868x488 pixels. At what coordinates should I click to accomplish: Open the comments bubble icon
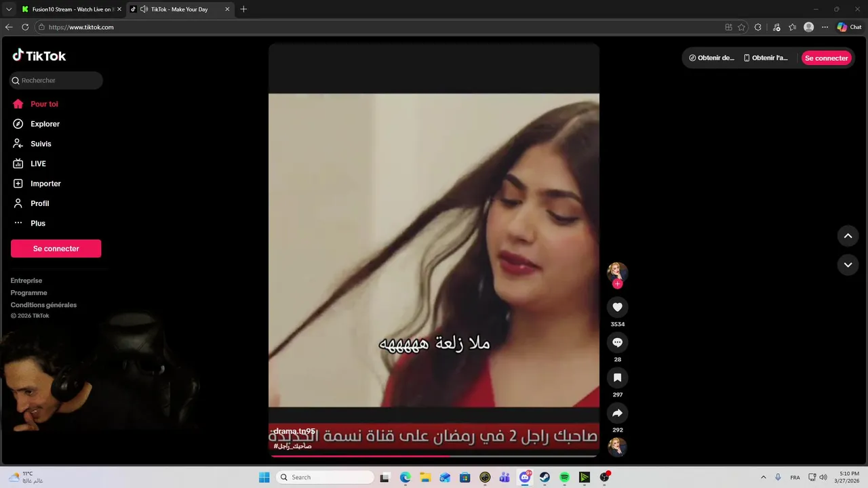tap(617, 342)
